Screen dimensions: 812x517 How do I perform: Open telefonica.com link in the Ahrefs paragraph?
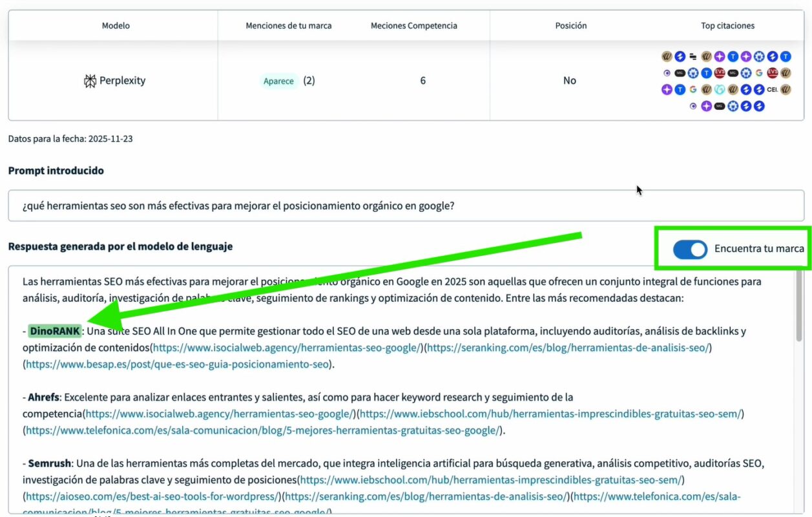262,430
